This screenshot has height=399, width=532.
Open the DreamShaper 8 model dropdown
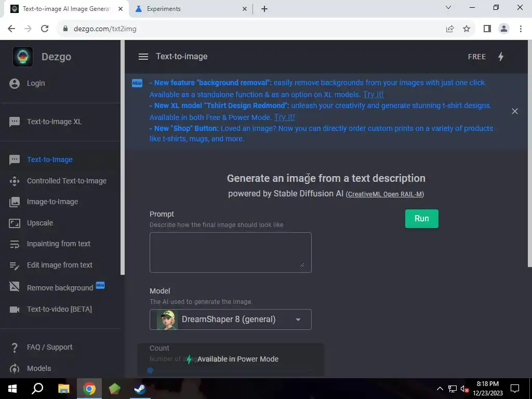(230, 320)
